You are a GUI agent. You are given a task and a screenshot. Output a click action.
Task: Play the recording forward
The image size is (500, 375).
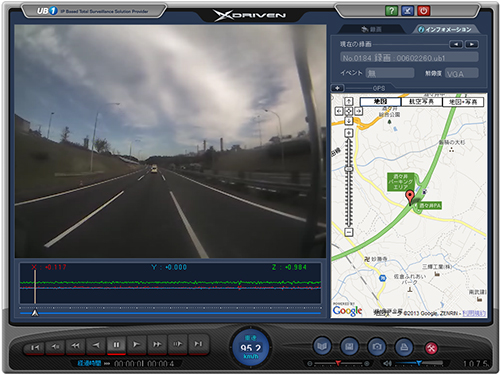[136, 345]
